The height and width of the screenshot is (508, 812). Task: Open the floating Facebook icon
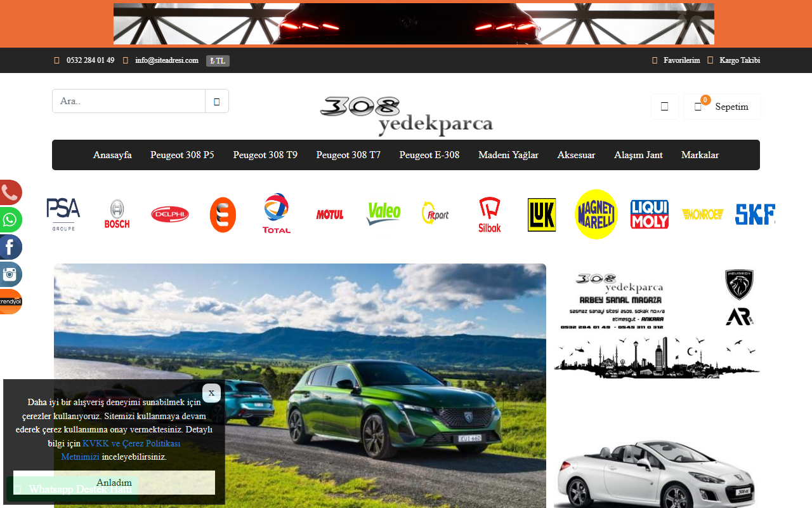(x=10, y=247)
